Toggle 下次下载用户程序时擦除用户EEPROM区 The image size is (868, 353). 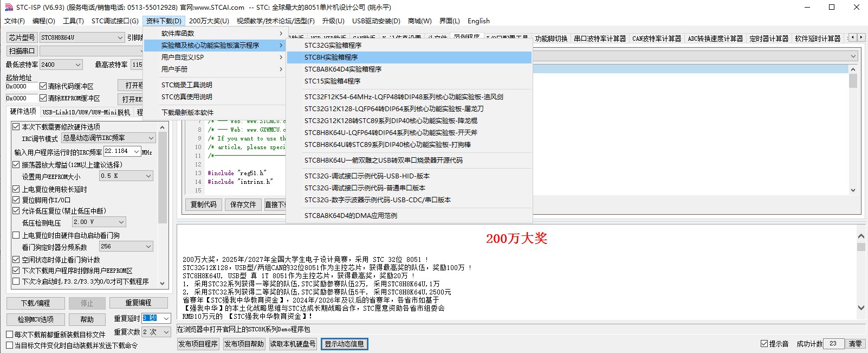[16, 271]
